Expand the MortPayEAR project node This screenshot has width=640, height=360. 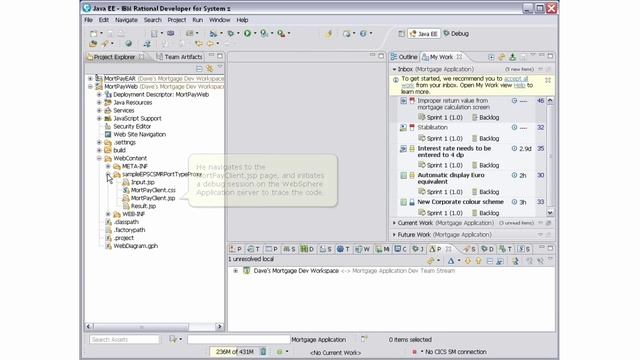tap(90, 78)
